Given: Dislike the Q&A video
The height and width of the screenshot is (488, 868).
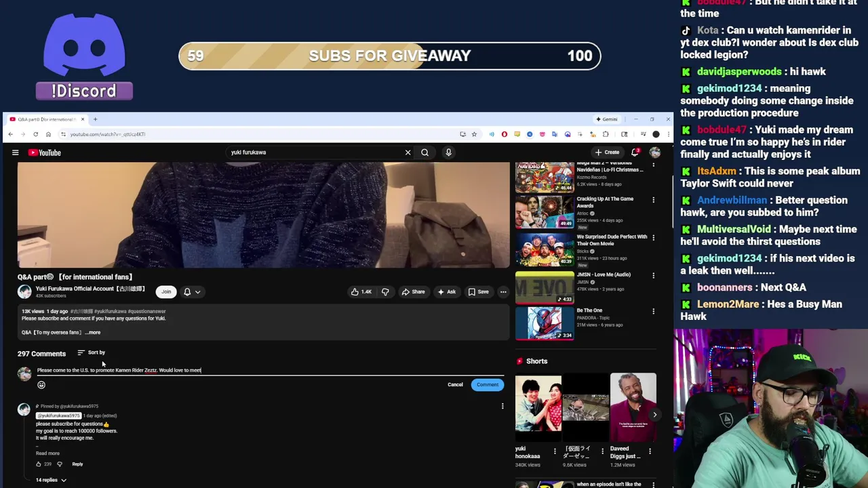Looking at the screenshot, I should pyautogui.click(x=385, y=291).
